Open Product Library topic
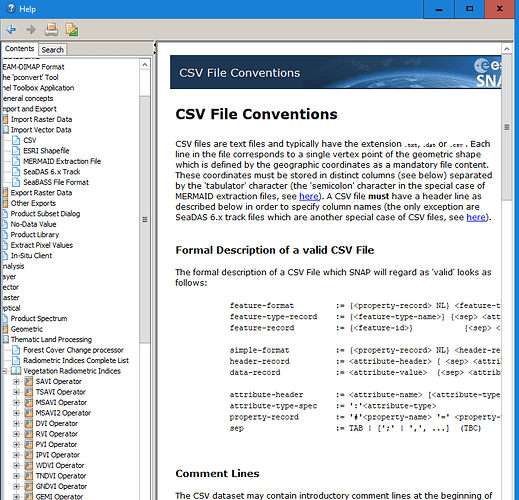This screenshot has width=519, height=500. pyautogui.click(x=35, y=235)
